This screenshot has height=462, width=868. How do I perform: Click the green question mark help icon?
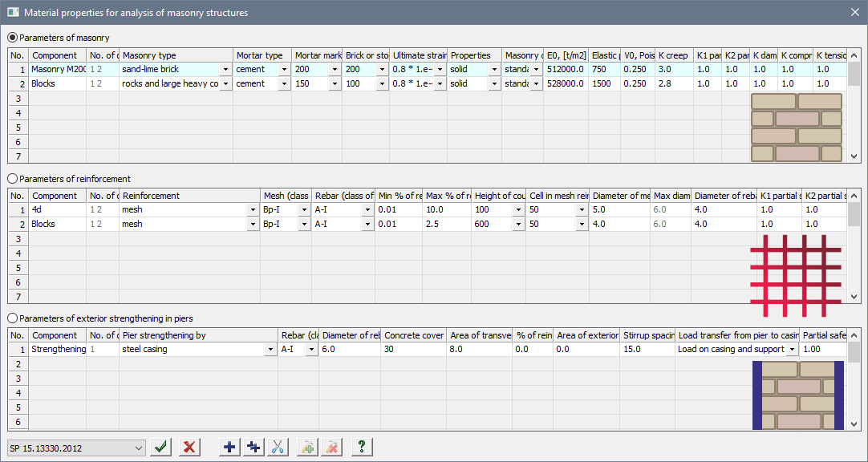(362, 447)
